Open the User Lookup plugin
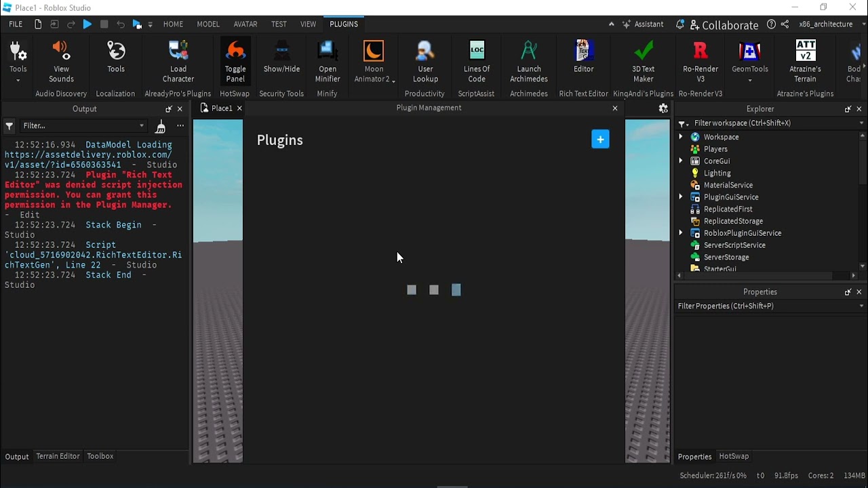Viewport: 868px width, 488px height. 425,62
